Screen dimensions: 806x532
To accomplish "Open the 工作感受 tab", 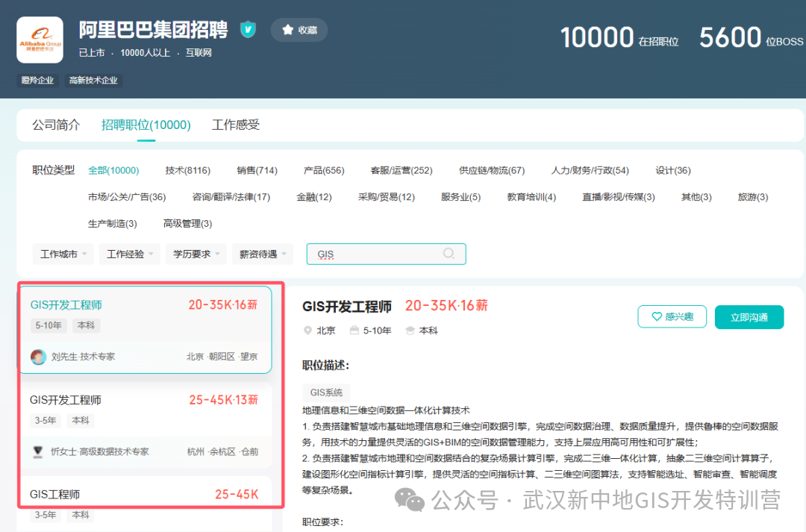I will click(x=236, y=125).
